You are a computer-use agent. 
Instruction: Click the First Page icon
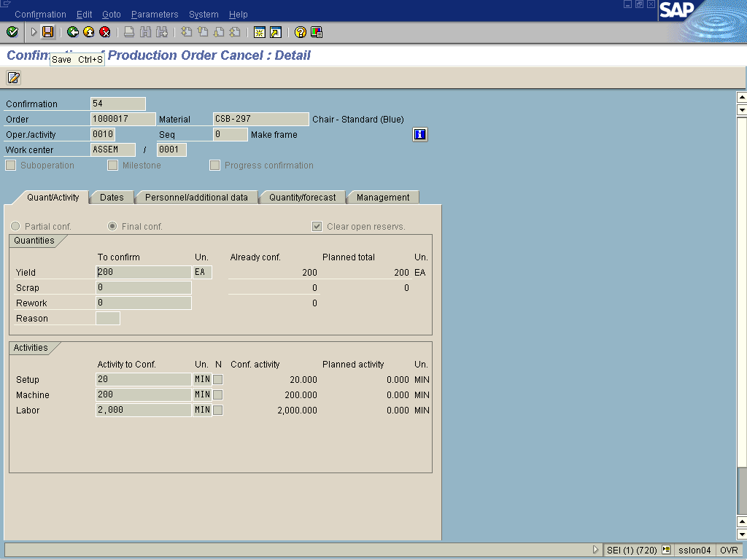coord(187,32)
